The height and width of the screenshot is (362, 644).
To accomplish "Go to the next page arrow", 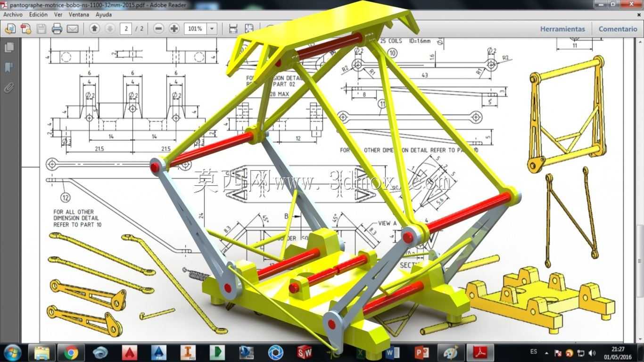I will (110, 29).
